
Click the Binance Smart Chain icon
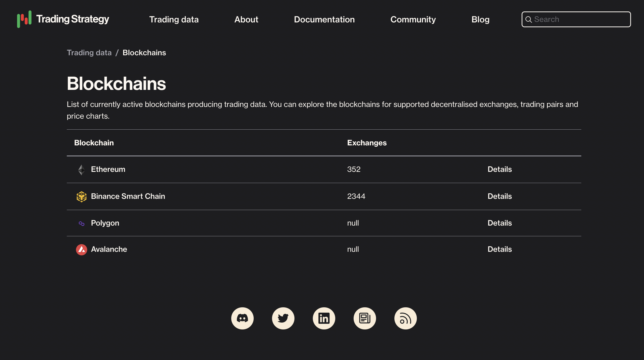81,197
